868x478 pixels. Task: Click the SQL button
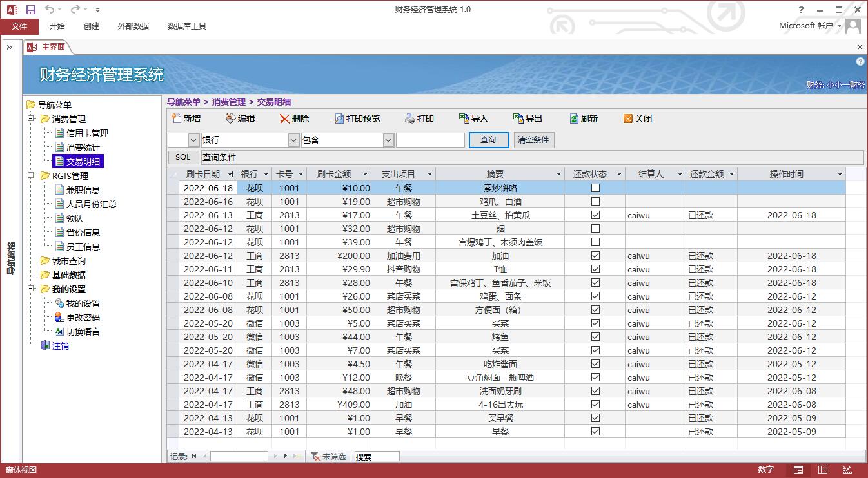(183, 157)
